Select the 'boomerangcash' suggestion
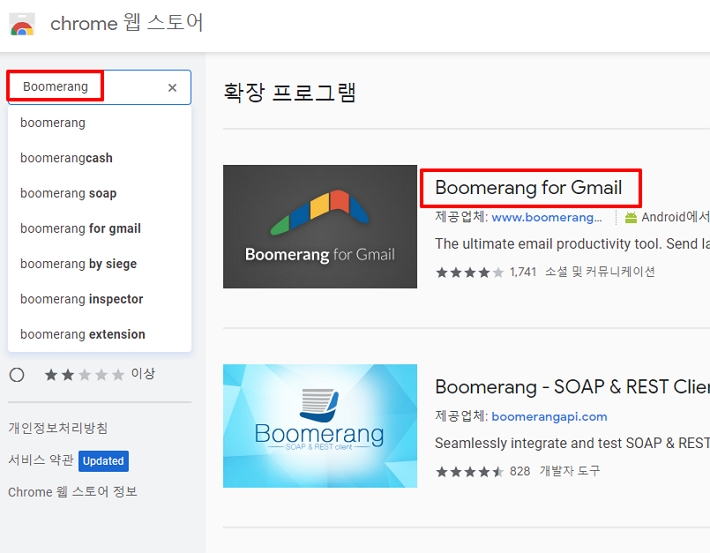Image resolution: width=710 pixels, height=553 pixels. point(99,158)
